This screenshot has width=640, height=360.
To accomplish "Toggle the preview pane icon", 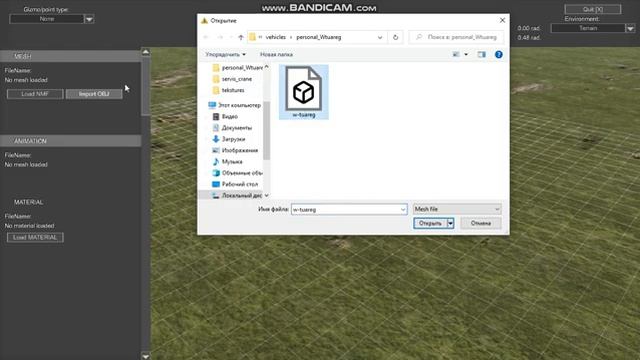I will click(482, 54).
